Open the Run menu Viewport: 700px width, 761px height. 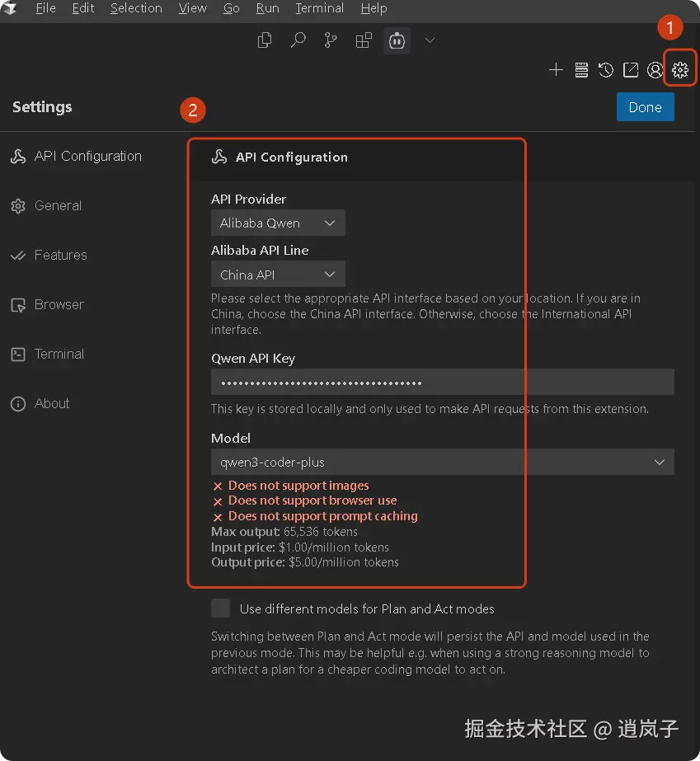click(x=267, y=8)
